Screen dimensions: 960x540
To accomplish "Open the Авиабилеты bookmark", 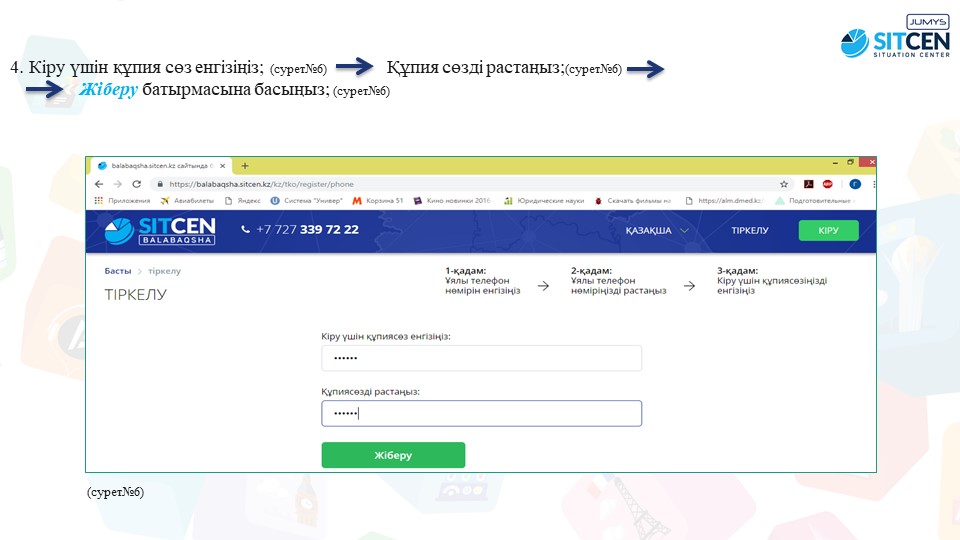I will [187, 200].
